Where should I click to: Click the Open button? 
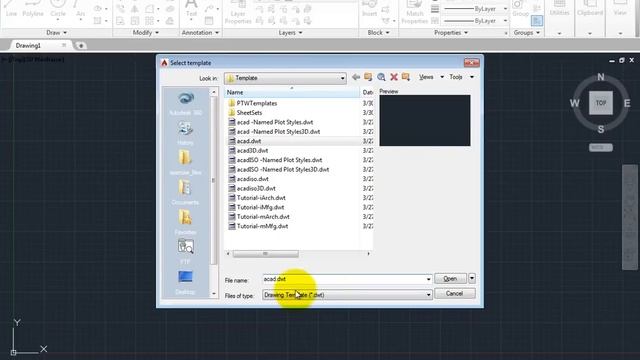point(450,278)
